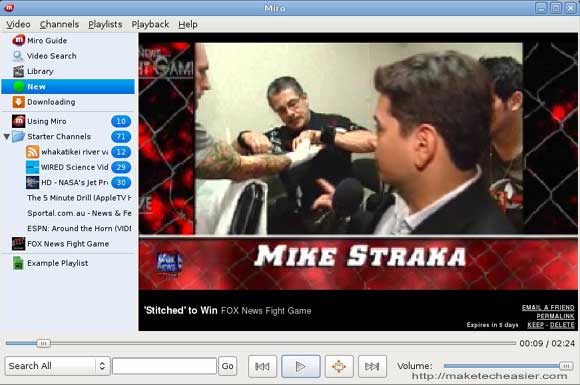Open the Library clapperboard icon
Screen dimensions: 580x385
point(18,71)
